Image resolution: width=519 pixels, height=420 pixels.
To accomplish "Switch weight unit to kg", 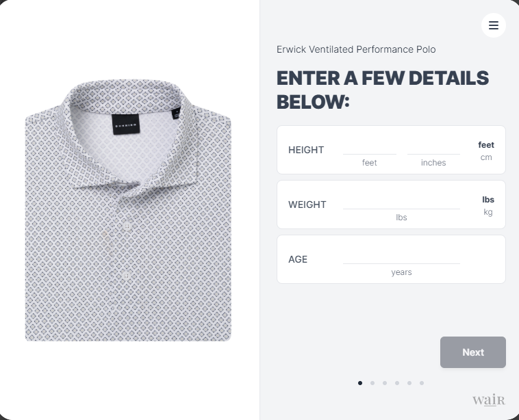I will point(488,212).
